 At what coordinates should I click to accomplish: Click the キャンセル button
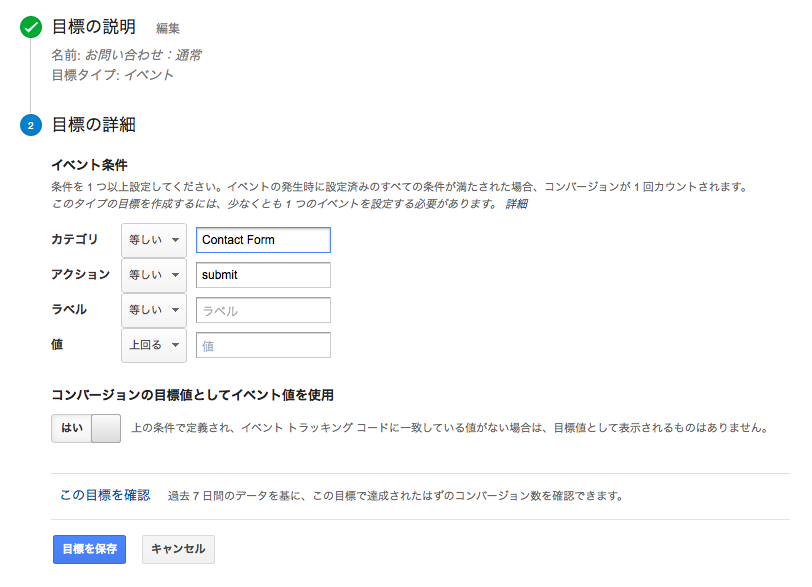(x=178, y=549)
